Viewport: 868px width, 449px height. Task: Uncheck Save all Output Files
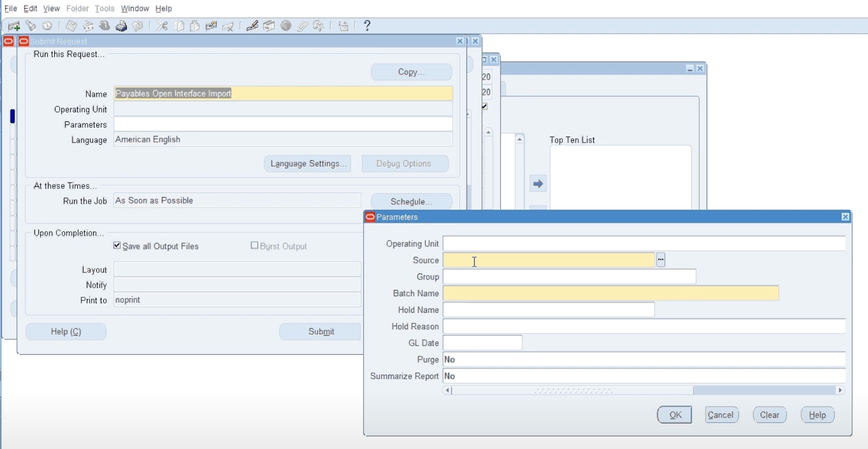pyautogui.click(x=117, y=246)
